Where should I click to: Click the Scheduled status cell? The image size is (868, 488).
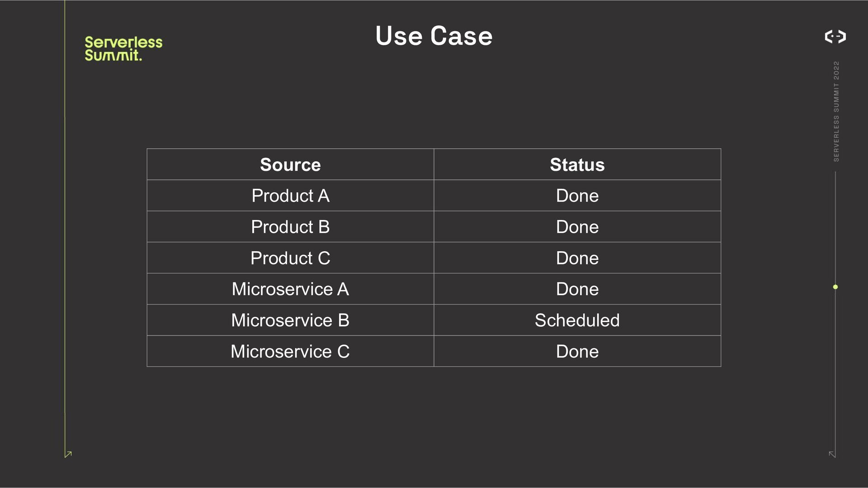577,320
